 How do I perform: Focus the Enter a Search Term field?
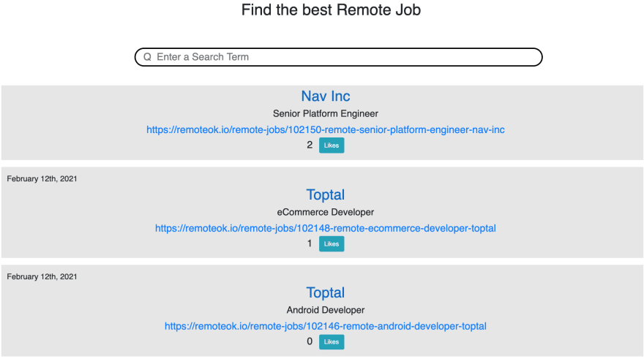(x=338, y=57)
